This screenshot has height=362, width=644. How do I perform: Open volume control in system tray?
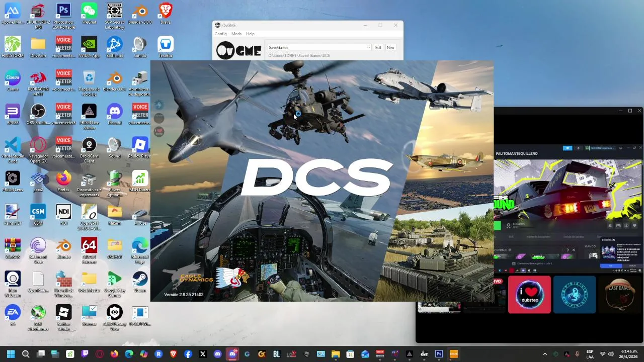tap(612, 354)
